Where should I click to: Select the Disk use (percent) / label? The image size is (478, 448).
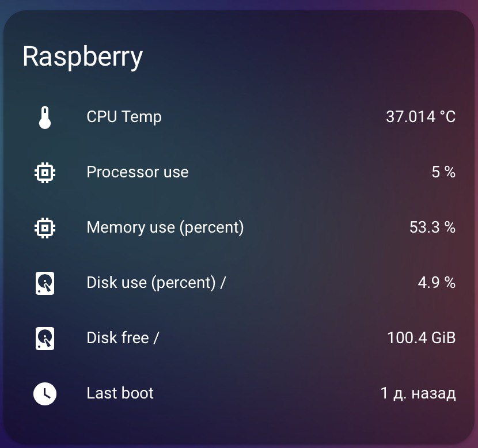156,283
